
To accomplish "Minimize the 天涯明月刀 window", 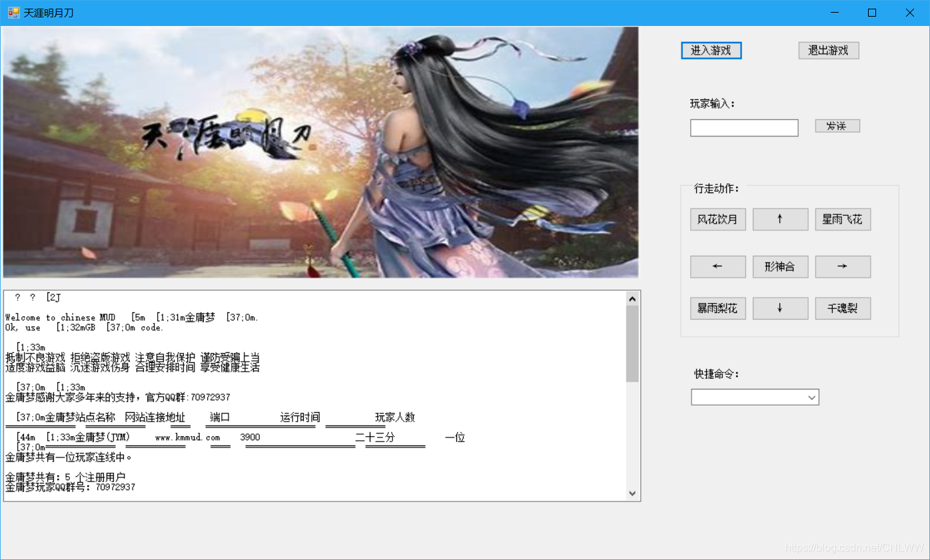I will coord(833,13).
